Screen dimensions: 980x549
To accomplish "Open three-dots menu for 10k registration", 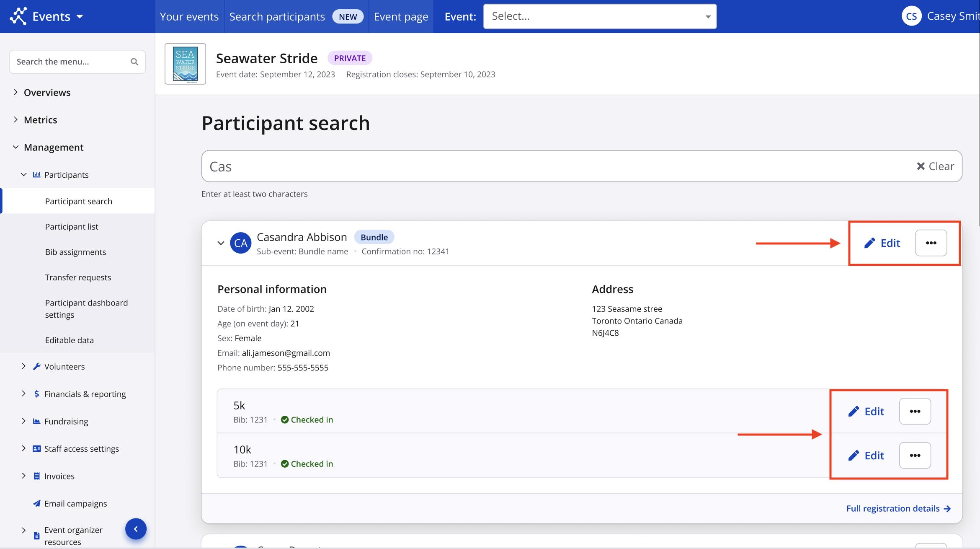I will point(915,455).
